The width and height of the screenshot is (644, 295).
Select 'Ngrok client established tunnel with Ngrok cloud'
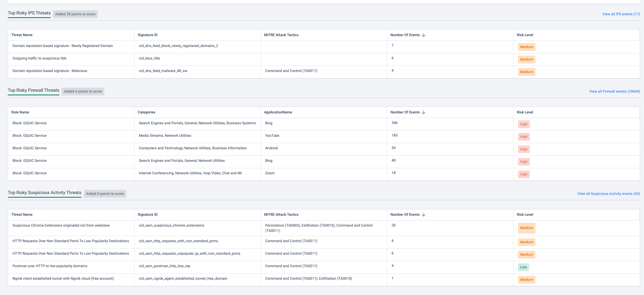coord(63,279)
